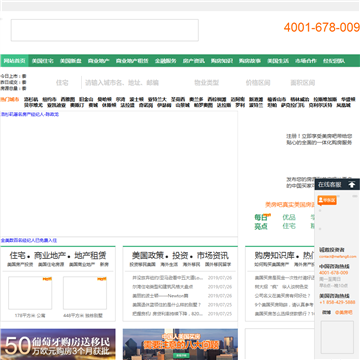Open the 美国新盘 navigation item
Viewport: 360px width, 360px height.
tap(70, 61)
